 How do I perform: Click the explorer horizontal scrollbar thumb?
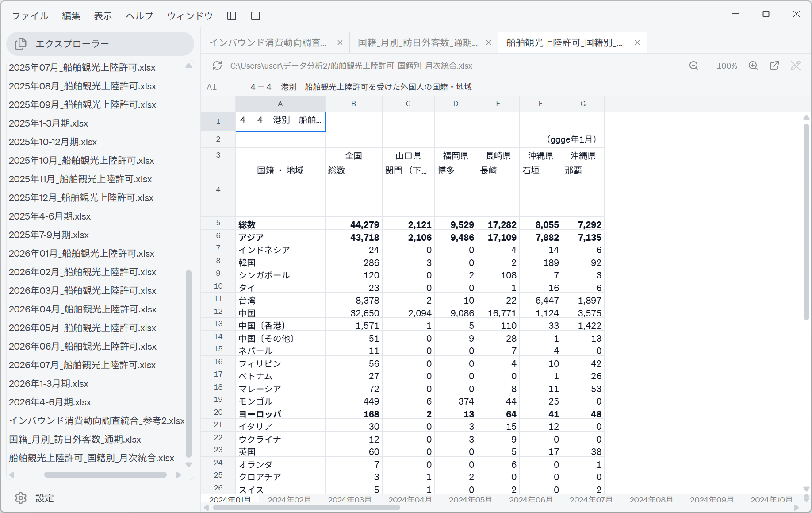pyautogui.click(x=105, y=475)
